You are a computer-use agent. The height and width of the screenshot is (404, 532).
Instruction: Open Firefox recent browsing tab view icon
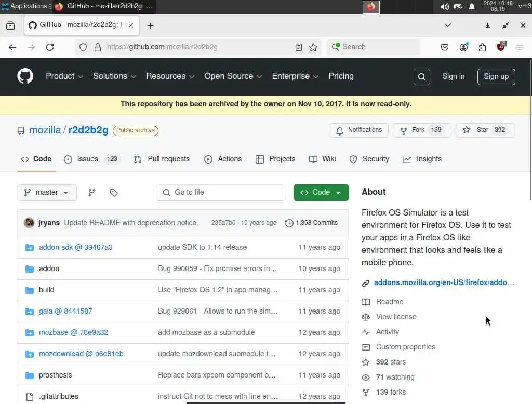click(x=10, y=25)
